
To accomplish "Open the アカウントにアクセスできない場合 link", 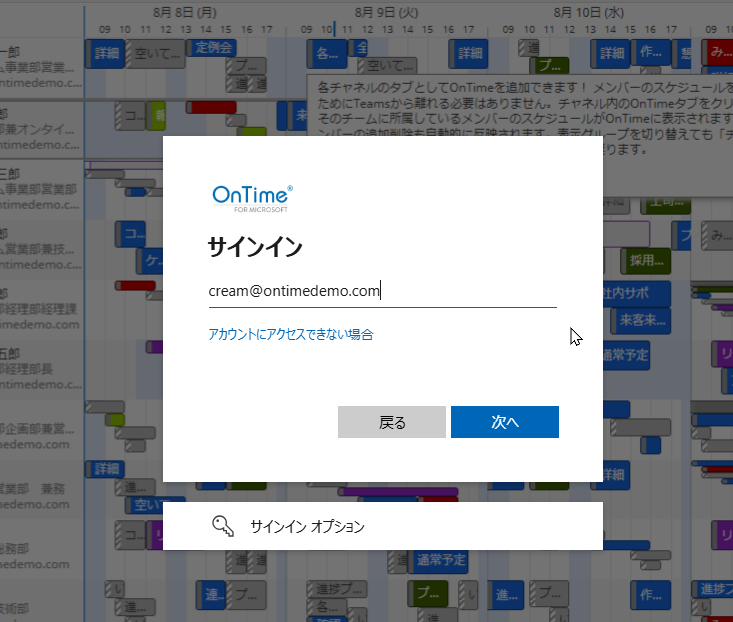I will coord(291,335).
